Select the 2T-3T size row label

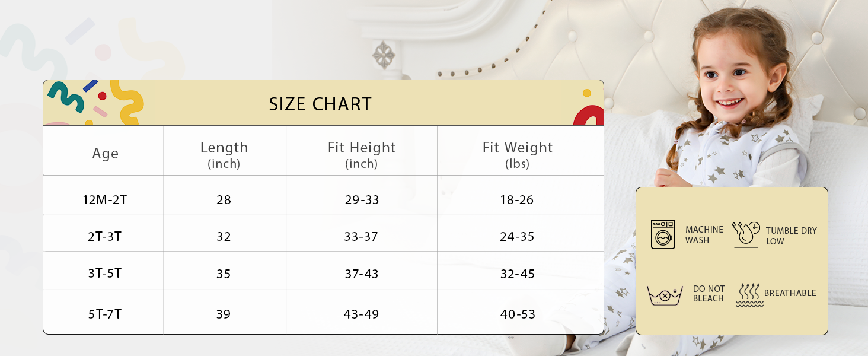point(105,237)
